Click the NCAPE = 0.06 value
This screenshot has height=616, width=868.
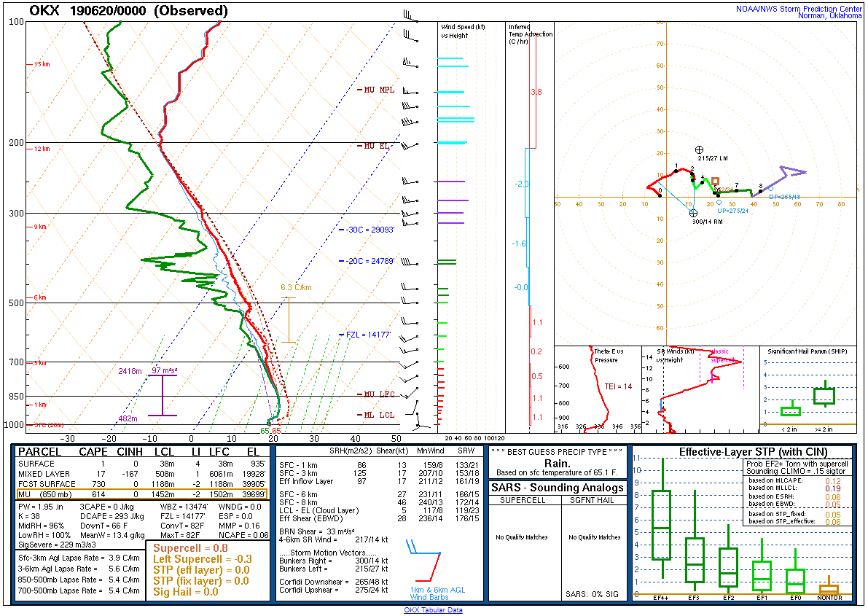pyautogui.click(x=243, y=535)
